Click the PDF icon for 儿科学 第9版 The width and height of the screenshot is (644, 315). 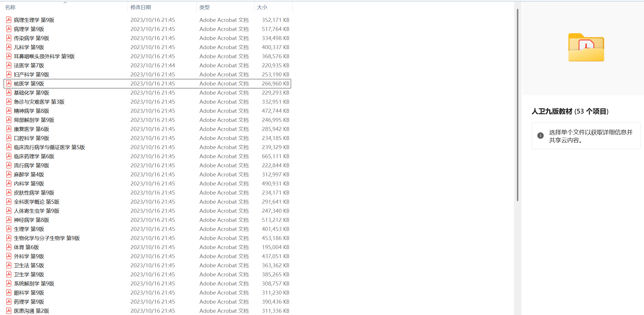tap(9, 47)
